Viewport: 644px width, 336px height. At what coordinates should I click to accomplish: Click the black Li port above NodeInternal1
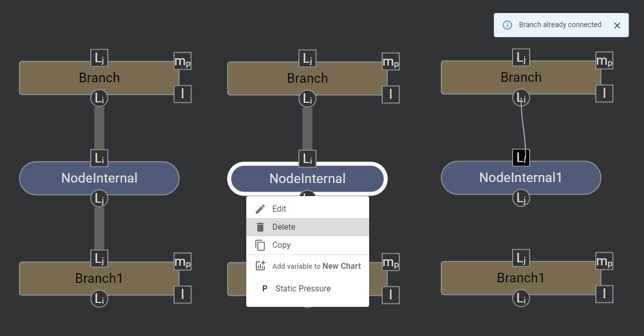point(521,158)
